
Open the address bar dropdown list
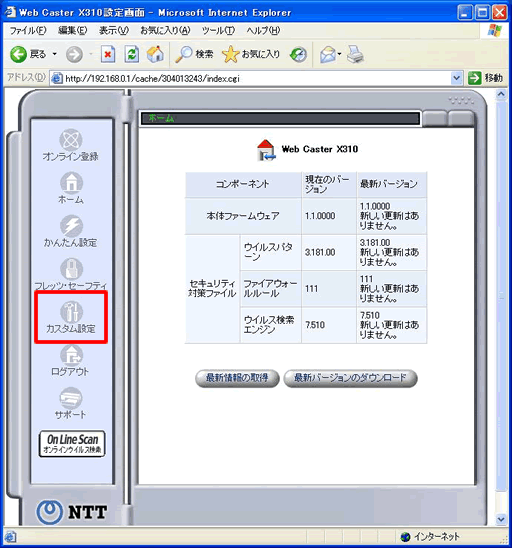coord(456,78)
